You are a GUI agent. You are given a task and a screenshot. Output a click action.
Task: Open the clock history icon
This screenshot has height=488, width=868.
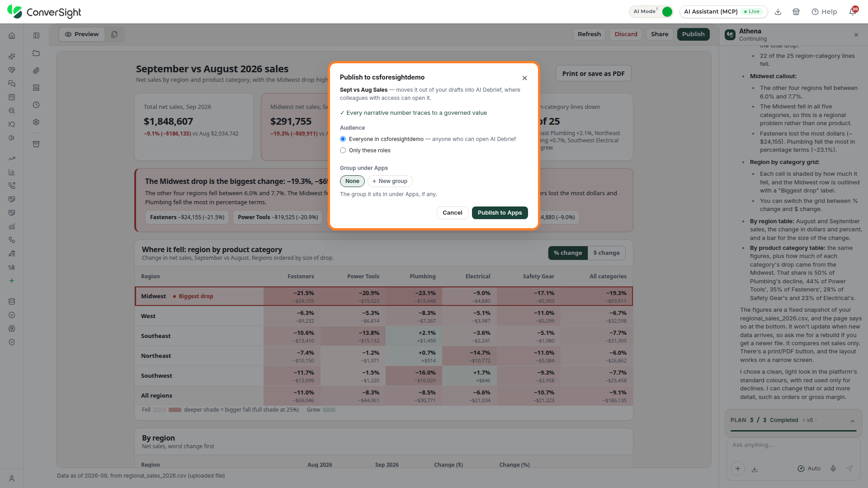tap(36, 105)
